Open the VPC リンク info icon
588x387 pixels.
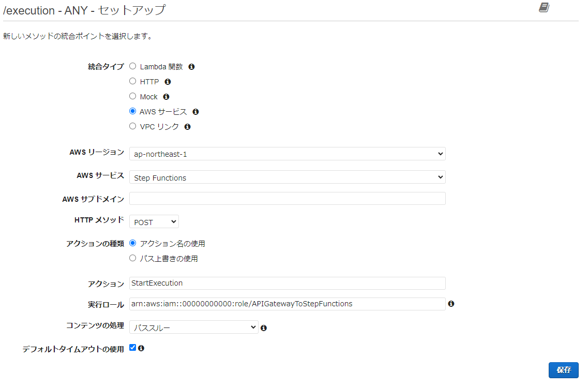tap(187, 126)
